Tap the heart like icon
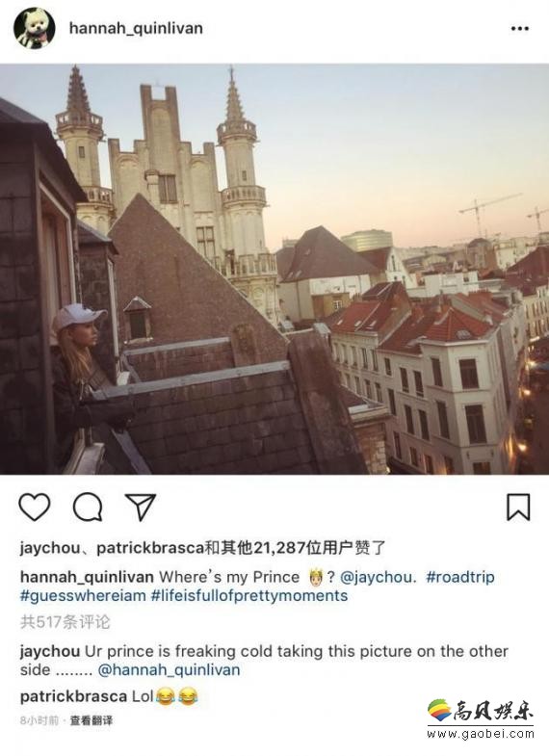 point(35,507)
